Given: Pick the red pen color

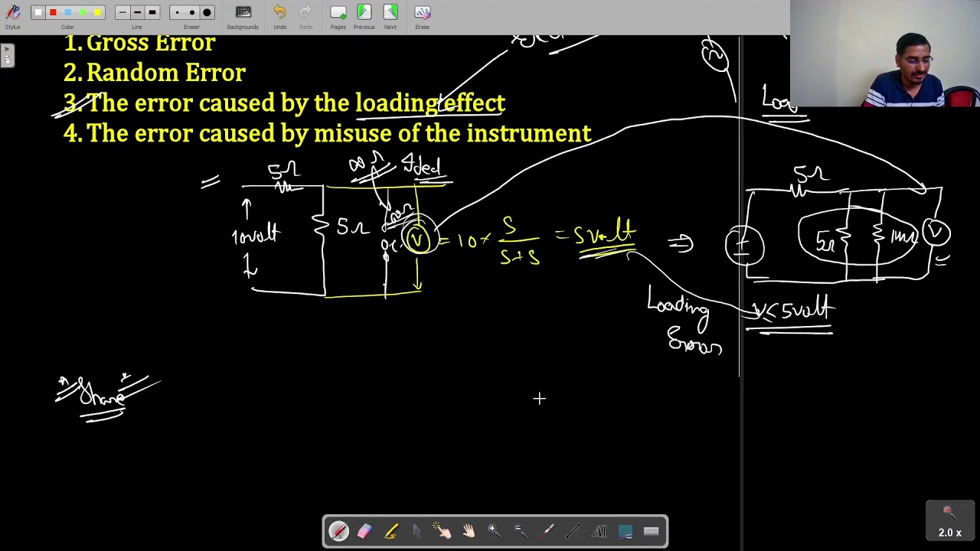Looking at the screenshot, I should tap(53, 12).
